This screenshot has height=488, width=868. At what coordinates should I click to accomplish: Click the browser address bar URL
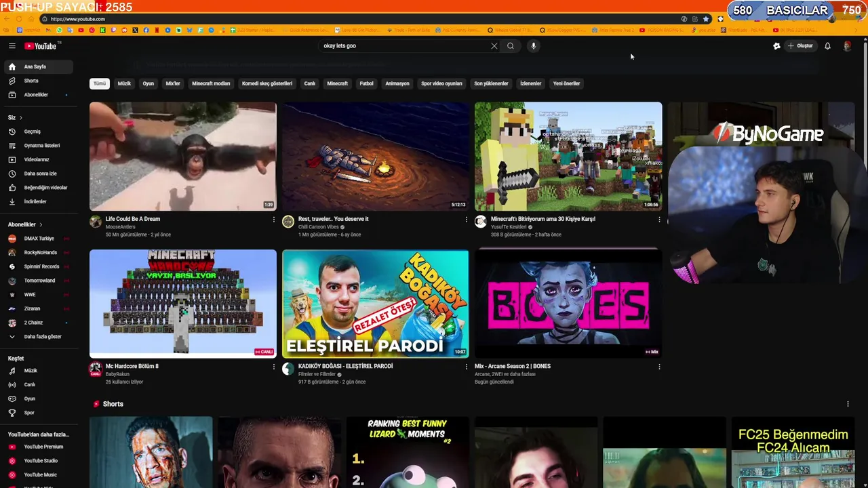click(78, 19)
